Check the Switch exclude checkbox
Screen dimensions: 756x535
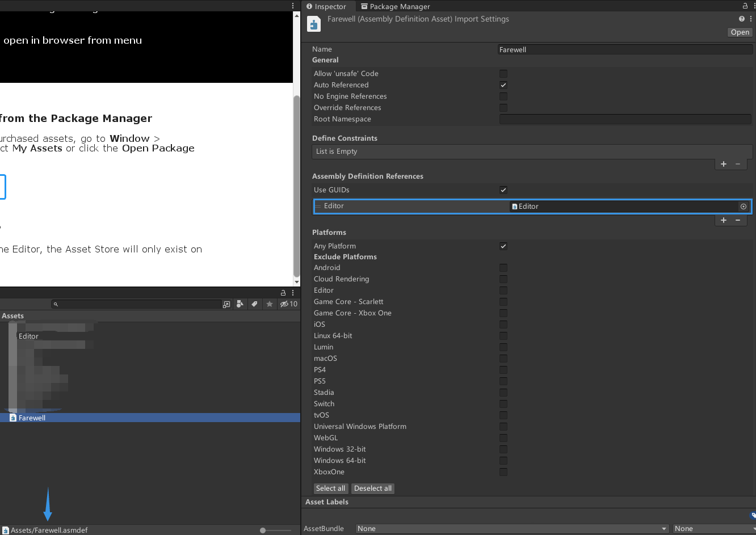[503, 404]
